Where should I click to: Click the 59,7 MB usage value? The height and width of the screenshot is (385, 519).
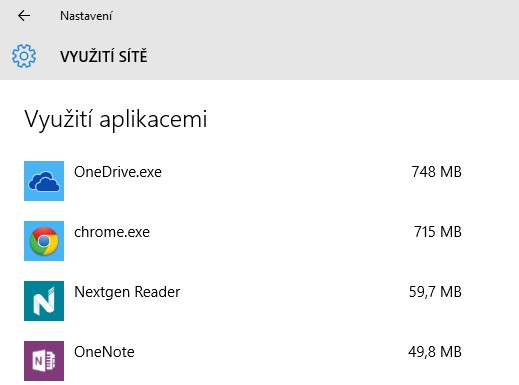[x=435, y=292]
